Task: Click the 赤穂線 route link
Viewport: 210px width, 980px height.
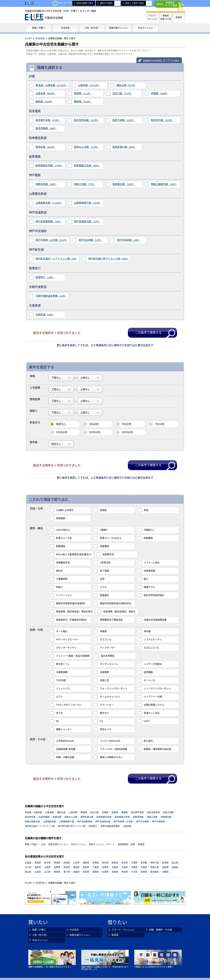Action: tap(159, 93)
